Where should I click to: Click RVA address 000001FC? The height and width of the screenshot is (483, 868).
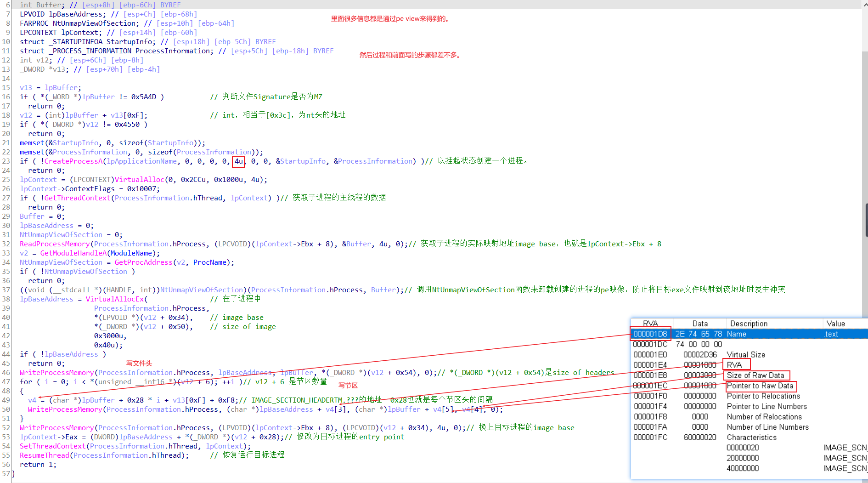click(650, 438)
